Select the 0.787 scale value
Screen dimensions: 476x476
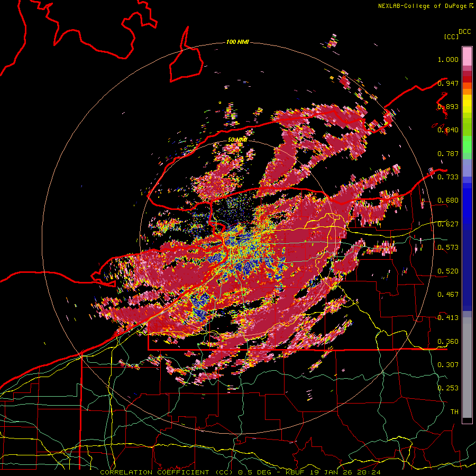[x=448, y=153]
